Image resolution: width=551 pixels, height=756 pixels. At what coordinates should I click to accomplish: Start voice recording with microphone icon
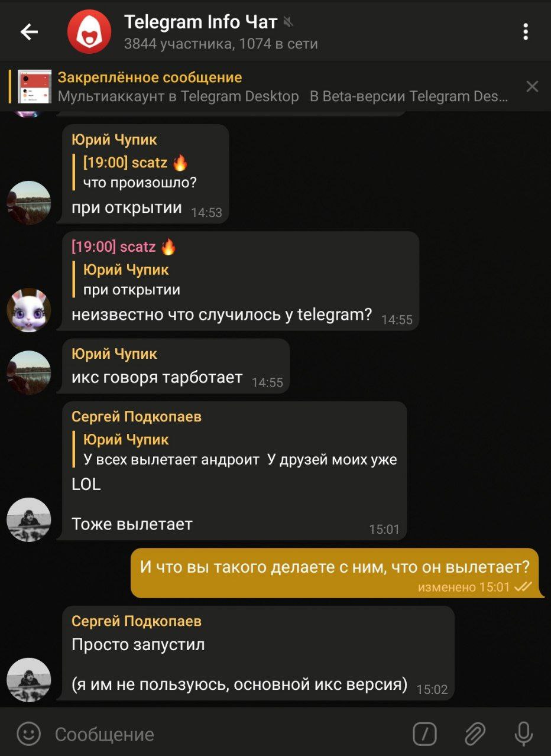coord(523,734)
